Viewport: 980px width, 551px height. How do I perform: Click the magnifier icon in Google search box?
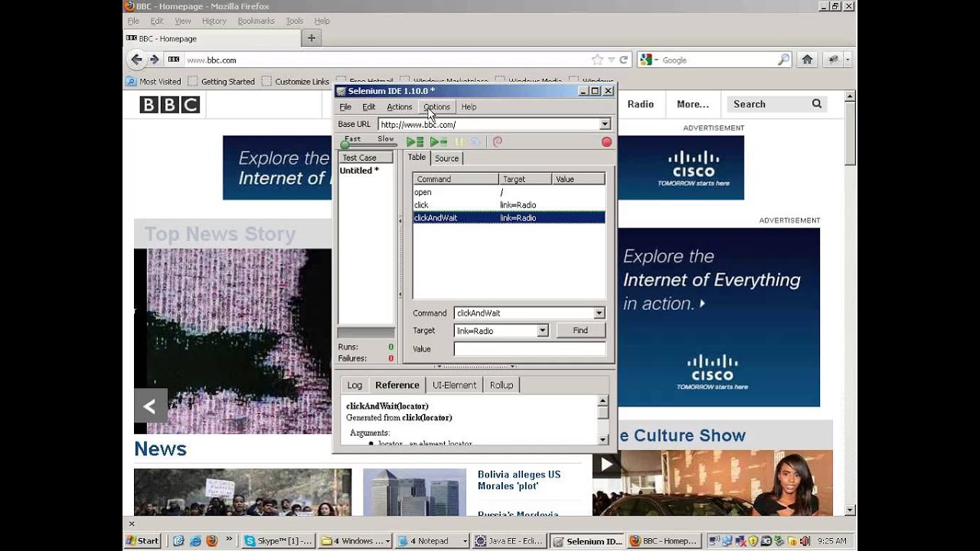pos(783,60)
